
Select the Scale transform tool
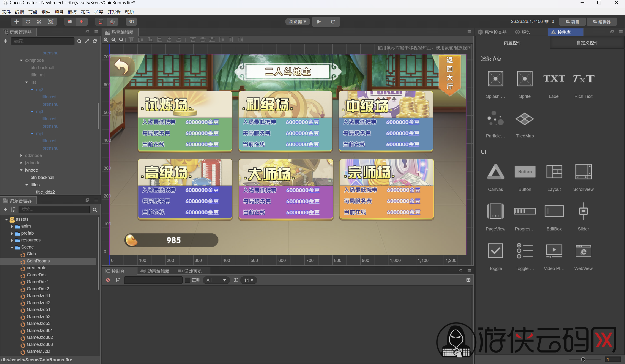39,21
